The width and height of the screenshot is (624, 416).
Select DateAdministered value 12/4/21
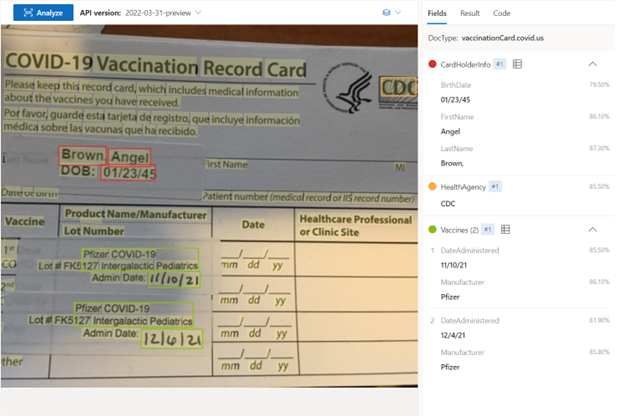tap(453, 335)
